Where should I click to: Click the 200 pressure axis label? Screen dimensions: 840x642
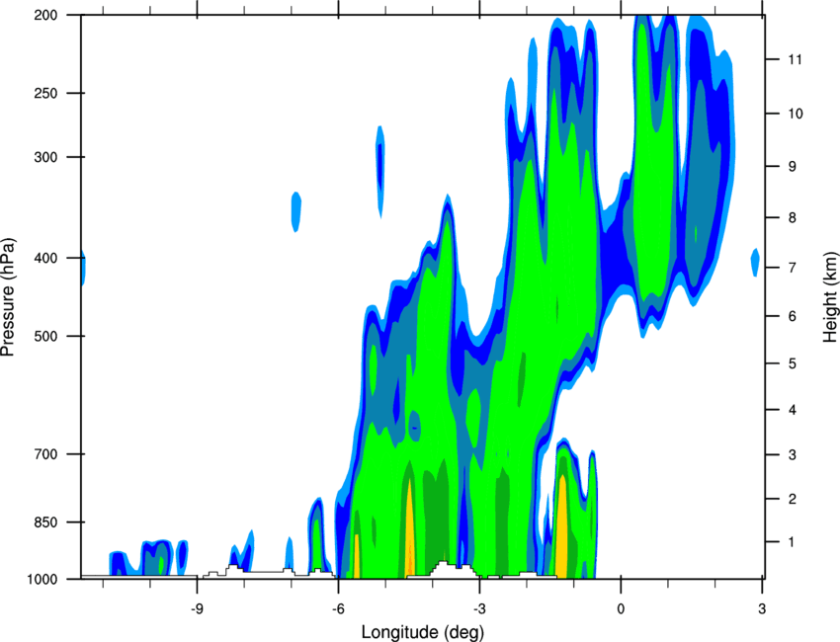point(45,15)
